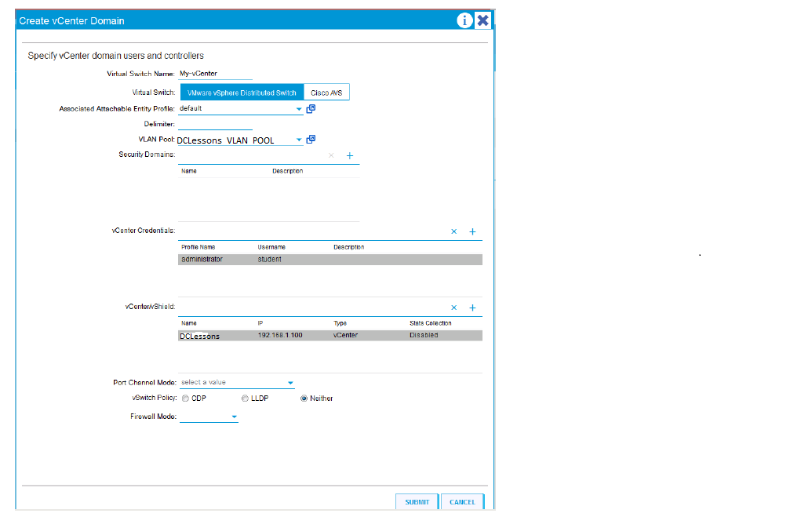
Task: Click Security Domains Name column header
Action: point(189,171)
